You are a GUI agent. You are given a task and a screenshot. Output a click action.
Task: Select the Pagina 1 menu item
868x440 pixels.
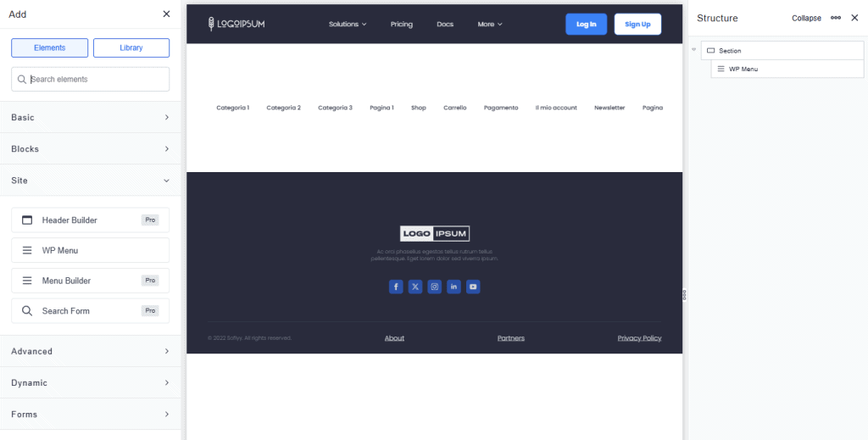pos(382,108)
